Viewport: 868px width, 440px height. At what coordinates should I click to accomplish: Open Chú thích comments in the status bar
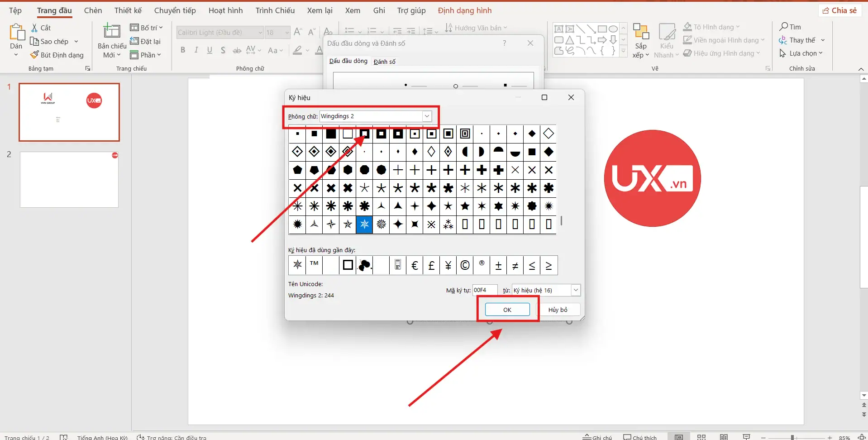(x=640, y=437)
